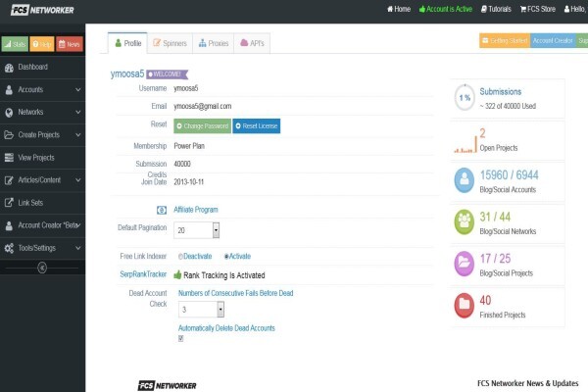
Task: Expand the Create Projects chevron
Action: [x=78, y=135]
